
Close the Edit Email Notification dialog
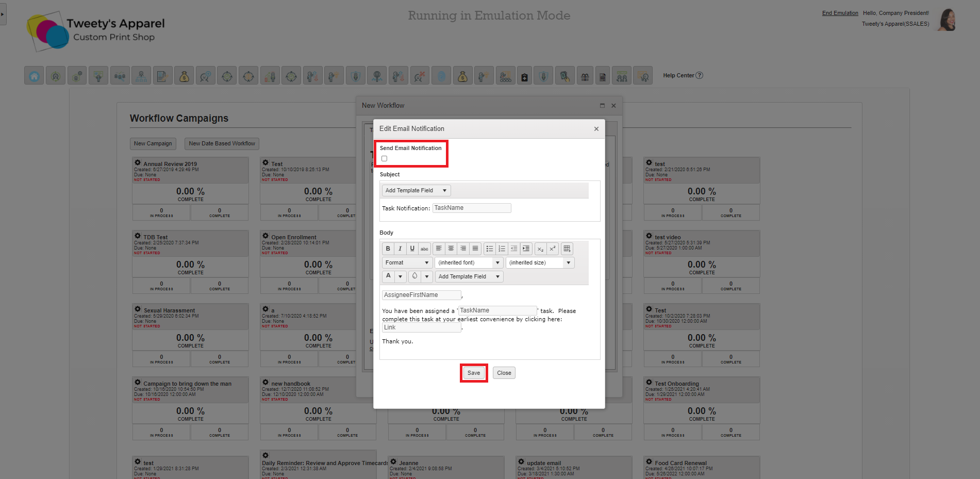tap(596, 129)
